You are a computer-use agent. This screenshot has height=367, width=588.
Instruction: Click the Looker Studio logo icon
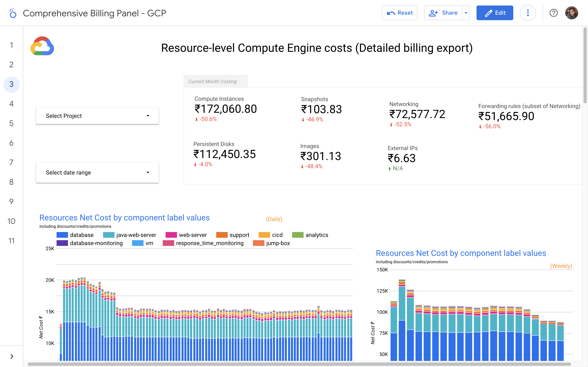(13, 13)
